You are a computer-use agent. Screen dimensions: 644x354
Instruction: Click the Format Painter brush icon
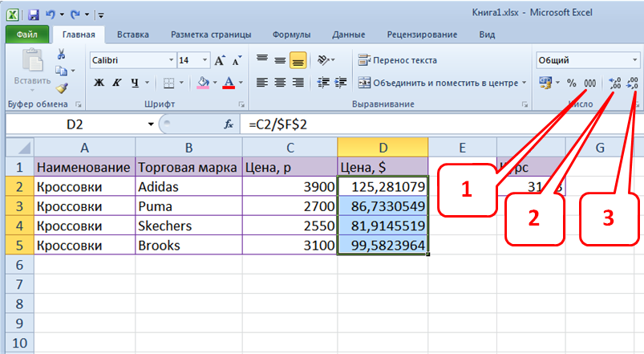pos(62,88)
